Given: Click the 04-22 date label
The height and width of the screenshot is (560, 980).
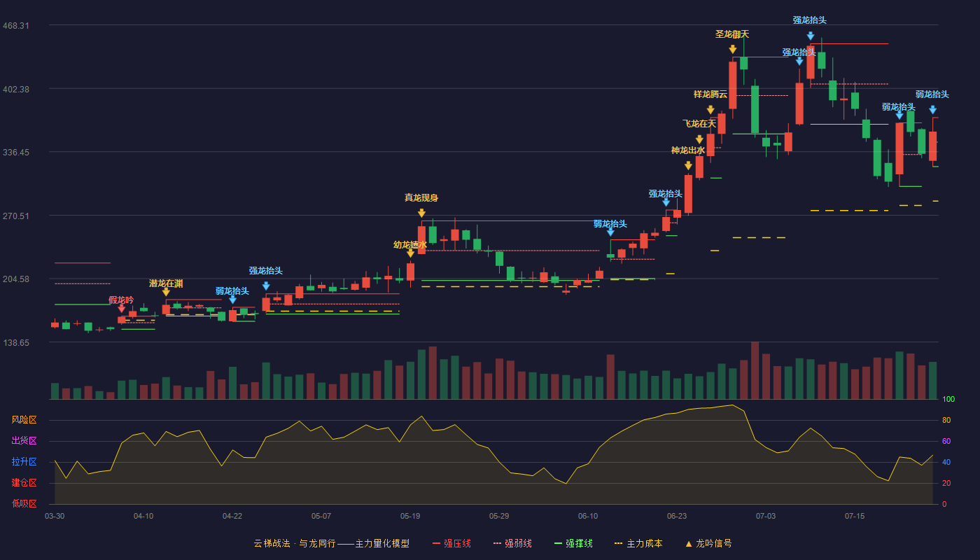Looking at the screenshot, I should tap(232, 516).
